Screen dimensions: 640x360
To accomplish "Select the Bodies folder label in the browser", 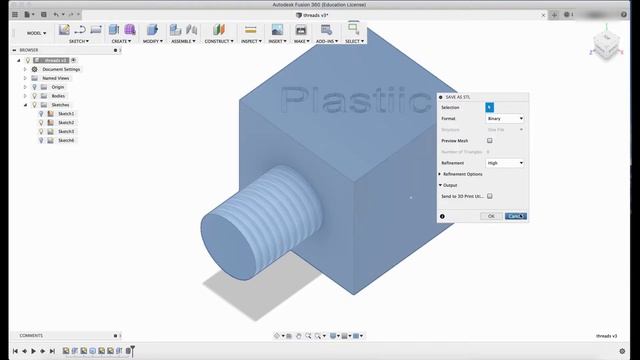I will (x=58, y=96).
